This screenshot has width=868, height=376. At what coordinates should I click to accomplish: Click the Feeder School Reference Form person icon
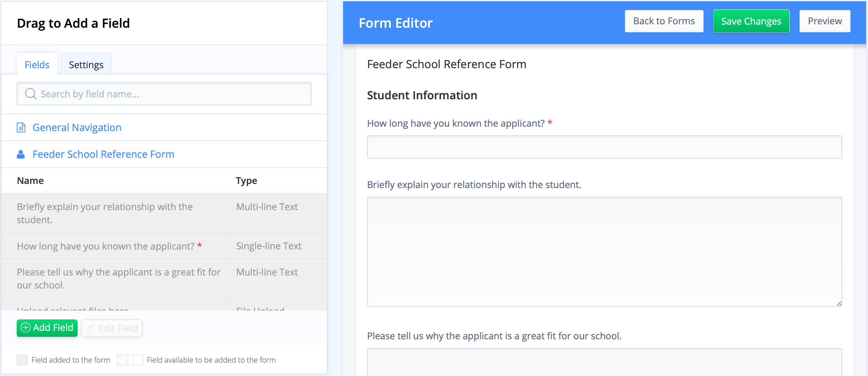pos(21,154)
